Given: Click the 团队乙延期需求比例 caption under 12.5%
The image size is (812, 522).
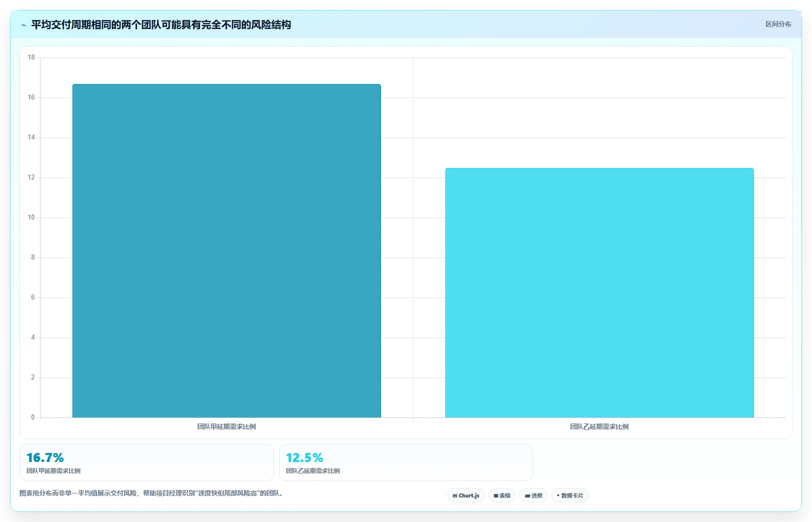Looking at the screenshot, I should (313, 471).
